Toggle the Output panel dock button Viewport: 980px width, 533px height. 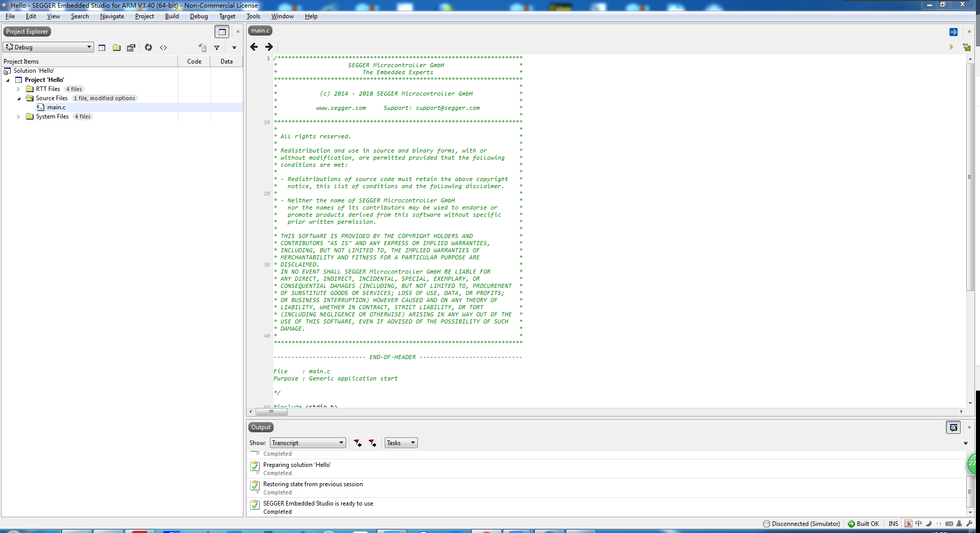953,427
